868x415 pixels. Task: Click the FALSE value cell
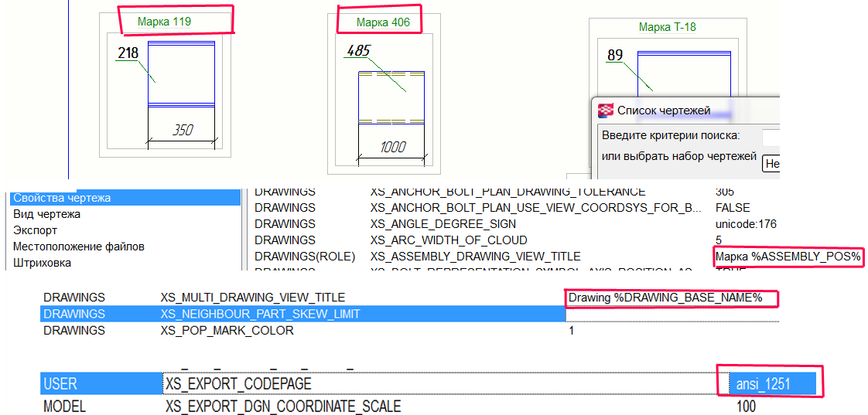coord(733,208)
